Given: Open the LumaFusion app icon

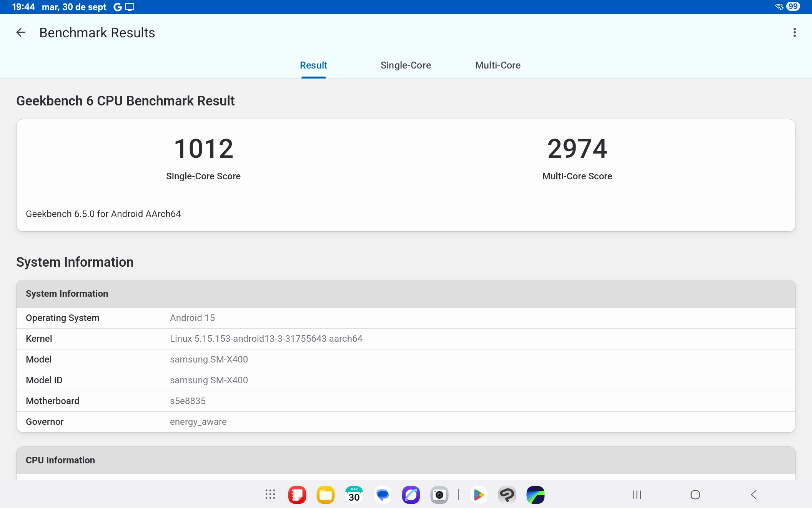Looking at the screenshot, I should pos(536,495).
